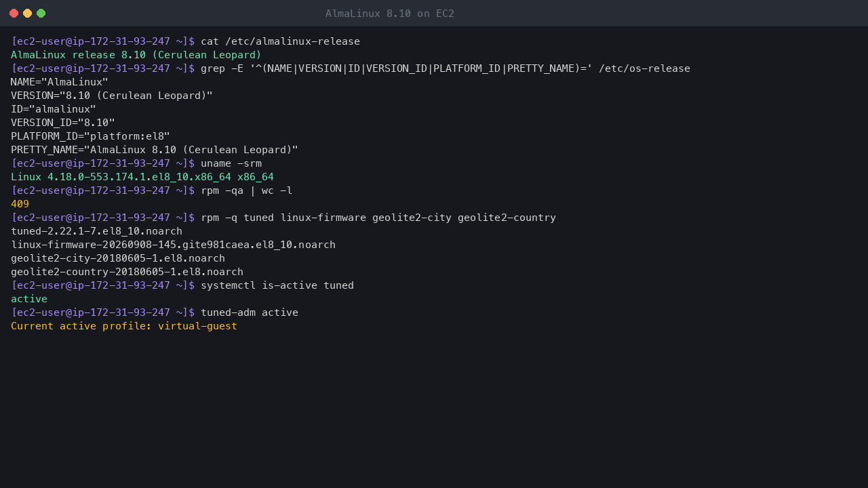Select 'Current active profile: virtual-guest' line

pyautogui.click(x=124, y=326)
